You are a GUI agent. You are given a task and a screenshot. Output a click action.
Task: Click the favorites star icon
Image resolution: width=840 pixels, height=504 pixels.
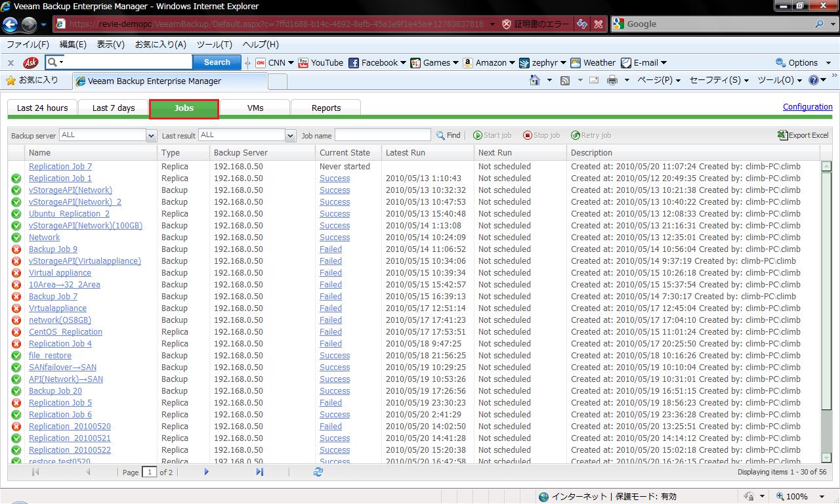tap(10, 80)
